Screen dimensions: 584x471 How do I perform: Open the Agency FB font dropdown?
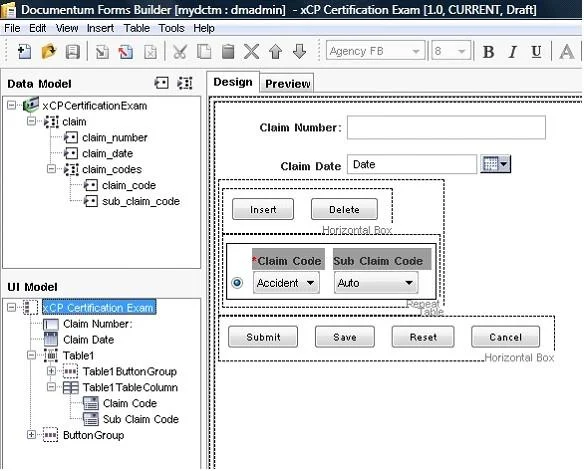point(375,51)
